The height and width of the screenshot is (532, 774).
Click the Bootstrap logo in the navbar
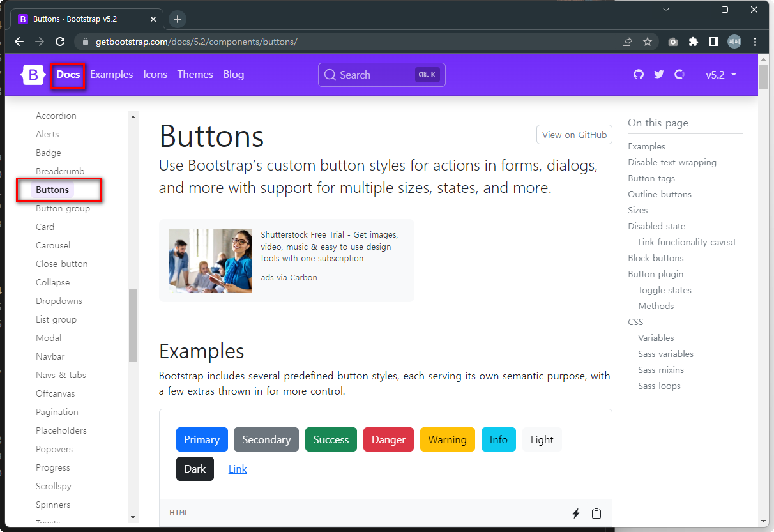coord(33,75)
